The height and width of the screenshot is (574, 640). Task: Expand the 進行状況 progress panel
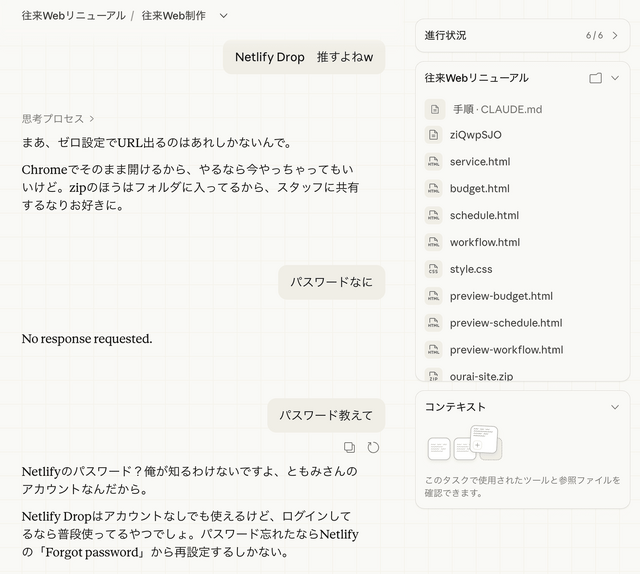tap(615, 36)
